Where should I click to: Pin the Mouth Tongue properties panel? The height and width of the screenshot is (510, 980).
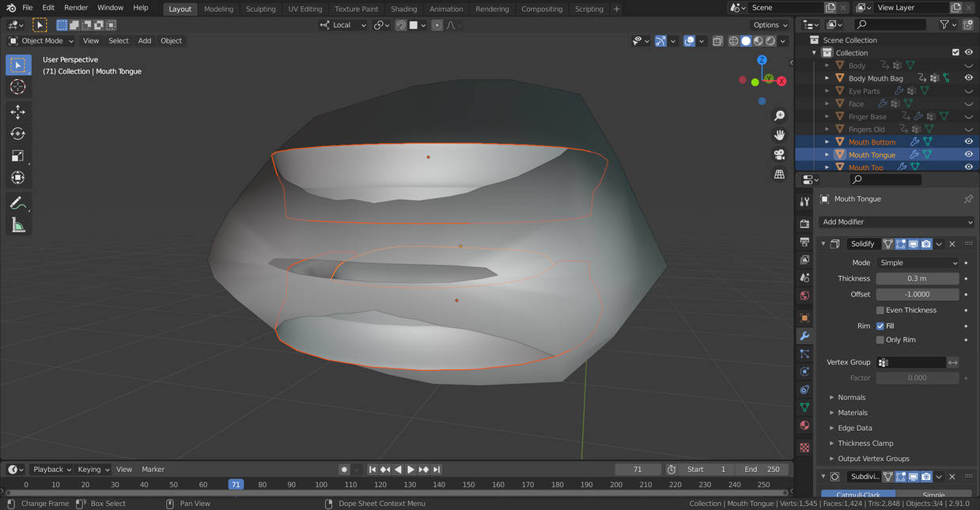[968, 199]
